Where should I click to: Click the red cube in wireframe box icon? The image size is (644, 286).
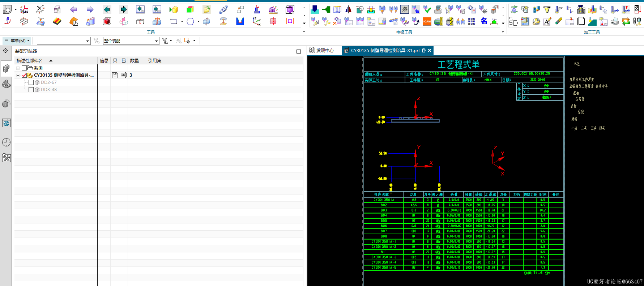click(107, 22)
